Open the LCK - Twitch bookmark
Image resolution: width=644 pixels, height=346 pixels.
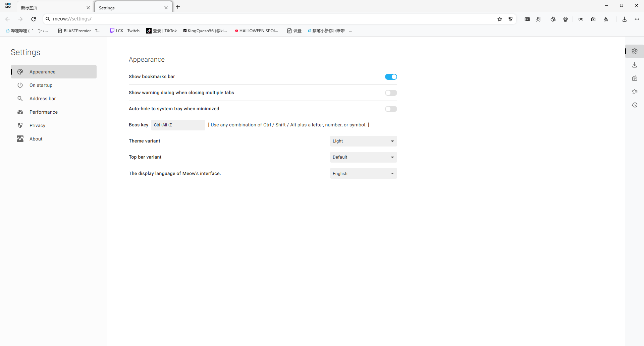pos(124,31)
